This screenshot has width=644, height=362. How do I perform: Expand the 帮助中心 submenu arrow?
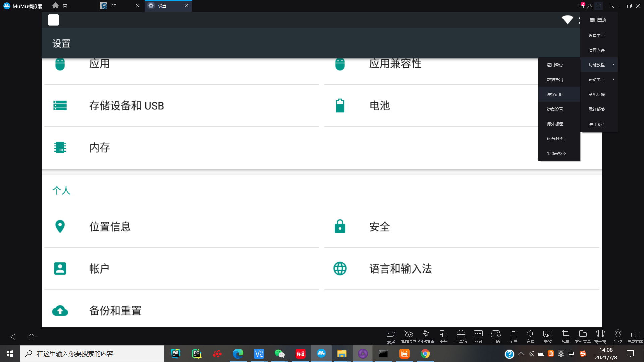(x=613, y=79)
